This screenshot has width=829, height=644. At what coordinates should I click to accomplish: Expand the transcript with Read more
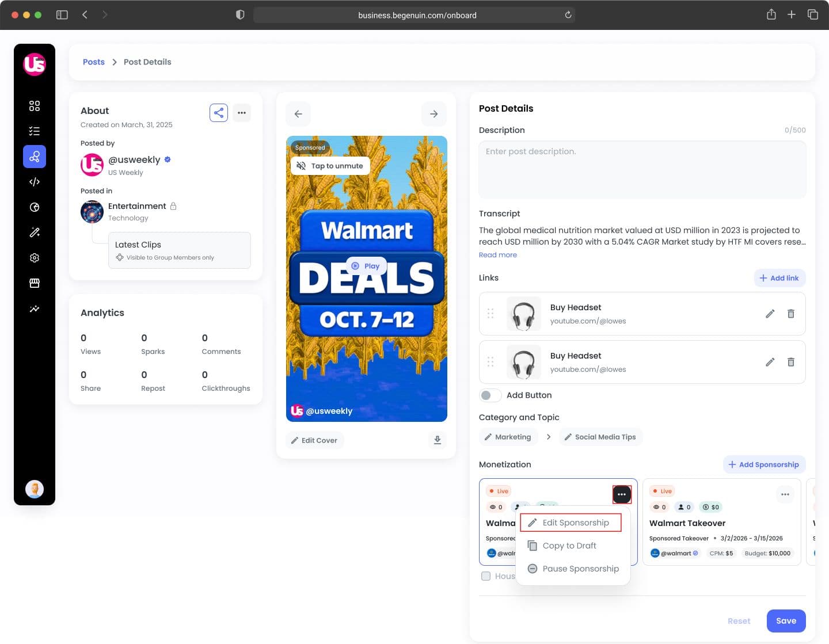point(498,255)
